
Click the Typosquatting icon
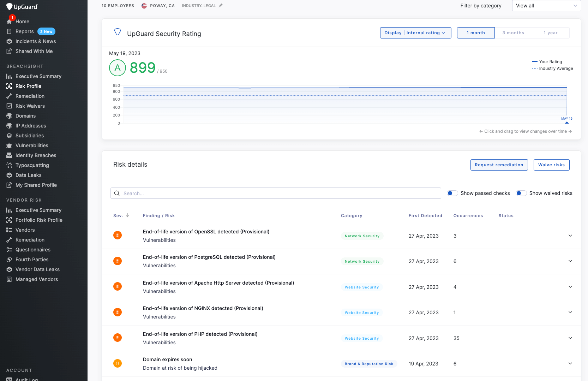(9, 165)
